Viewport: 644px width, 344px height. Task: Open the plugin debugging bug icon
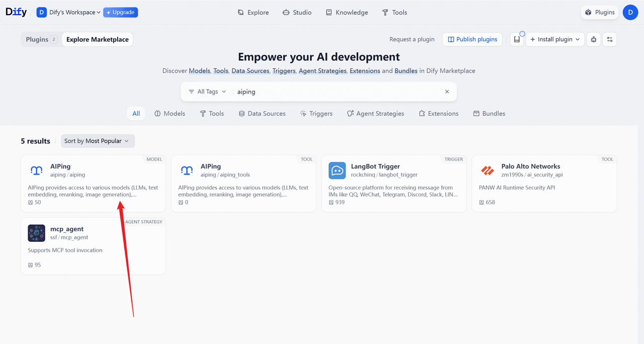pyautogui.click(x=594, y=39)
